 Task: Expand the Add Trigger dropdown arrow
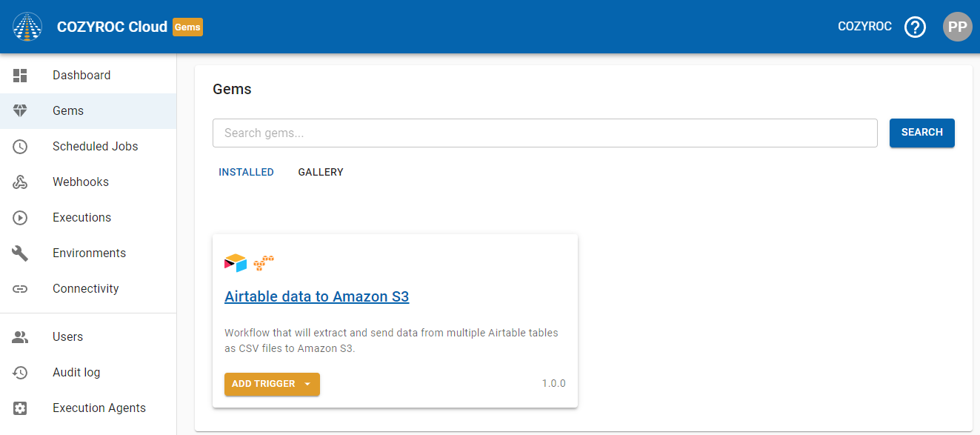point(307,384)
